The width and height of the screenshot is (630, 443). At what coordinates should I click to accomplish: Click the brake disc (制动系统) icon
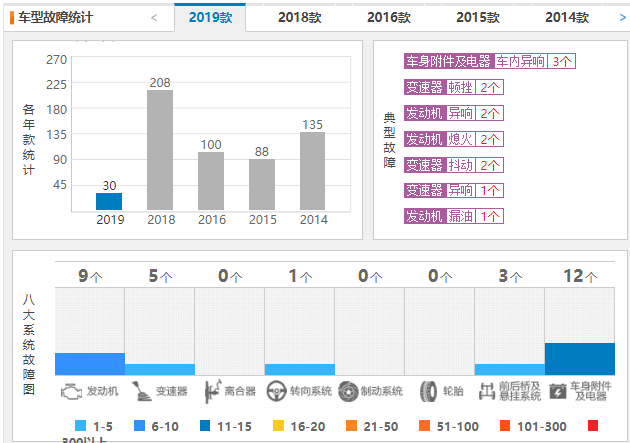pos(348,391)
